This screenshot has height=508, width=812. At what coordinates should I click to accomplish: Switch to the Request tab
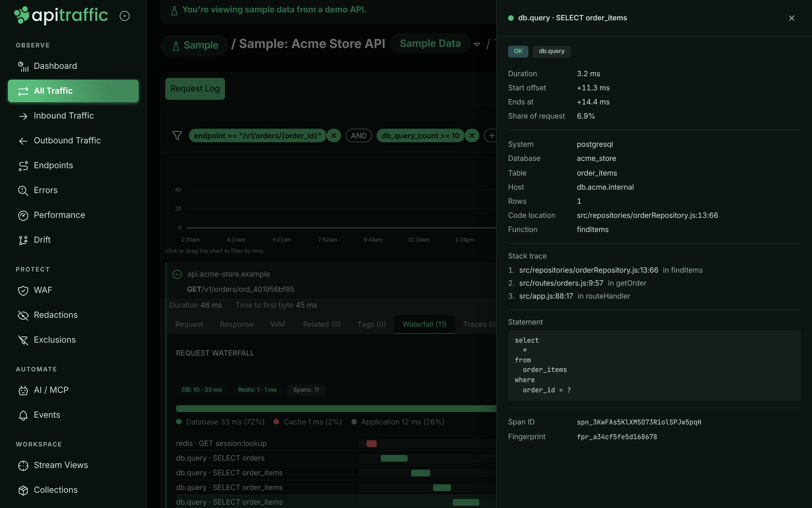tap(189, 325)
